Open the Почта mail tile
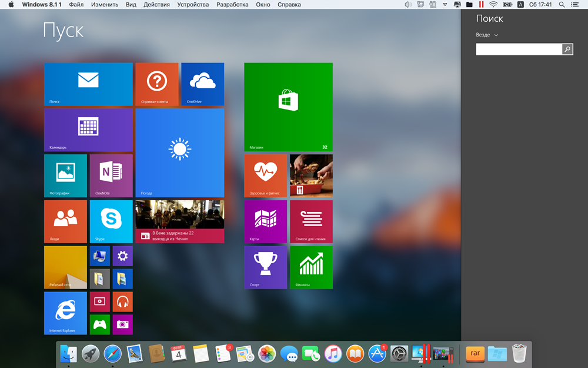Screen dimensions: 588x368 tap(88, 84)
